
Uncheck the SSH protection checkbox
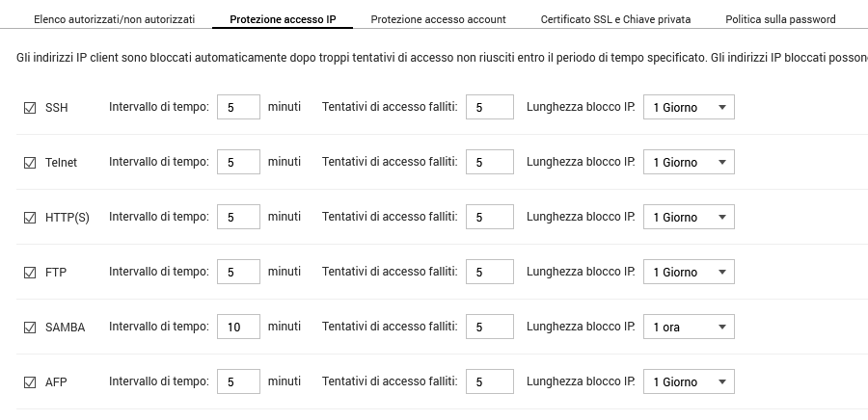[x=29, y=108]
